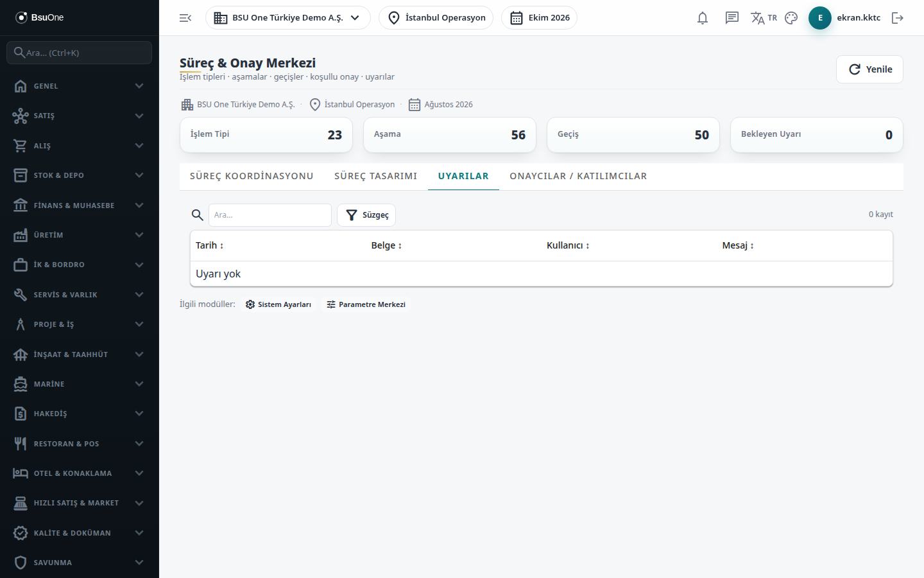Expand the İK & Bordro menu chevron
This screenshot has width=924, height=578.
tap(139, 265)
